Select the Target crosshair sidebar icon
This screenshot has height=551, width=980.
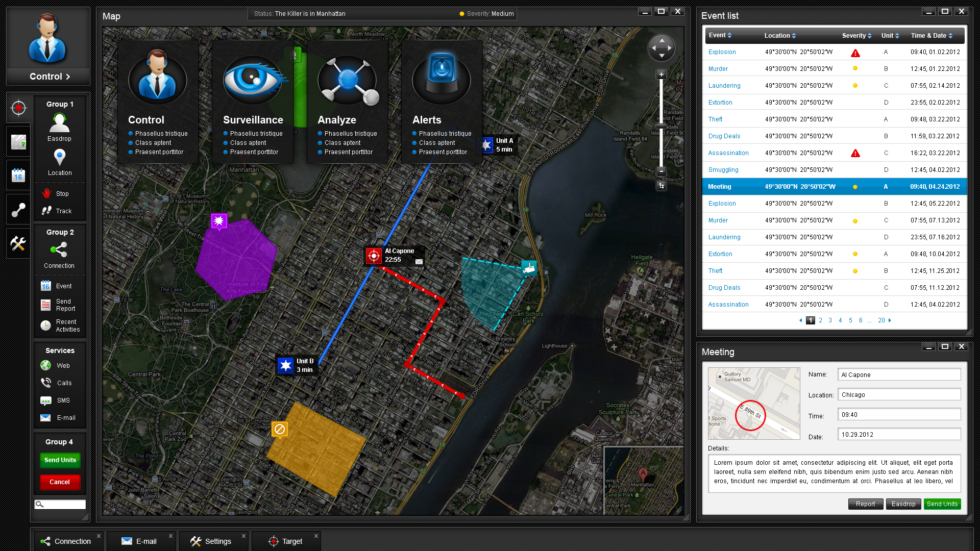click(18, 108)
